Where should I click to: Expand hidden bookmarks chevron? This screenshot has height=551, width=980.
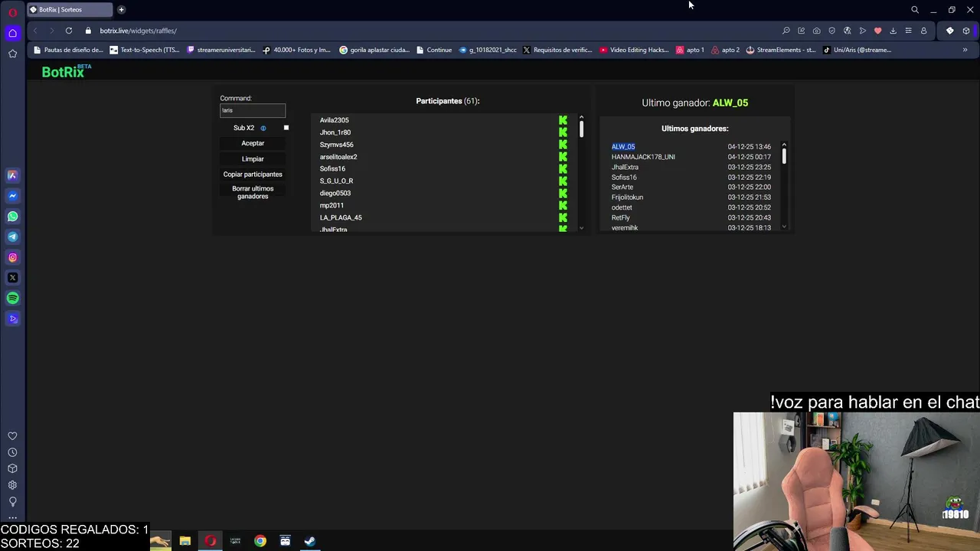(x=965, y=50)
